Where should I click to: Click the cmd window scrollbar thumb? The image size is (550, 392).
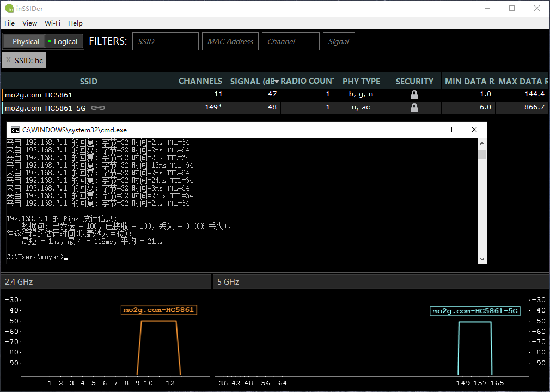tap(482, 154)
